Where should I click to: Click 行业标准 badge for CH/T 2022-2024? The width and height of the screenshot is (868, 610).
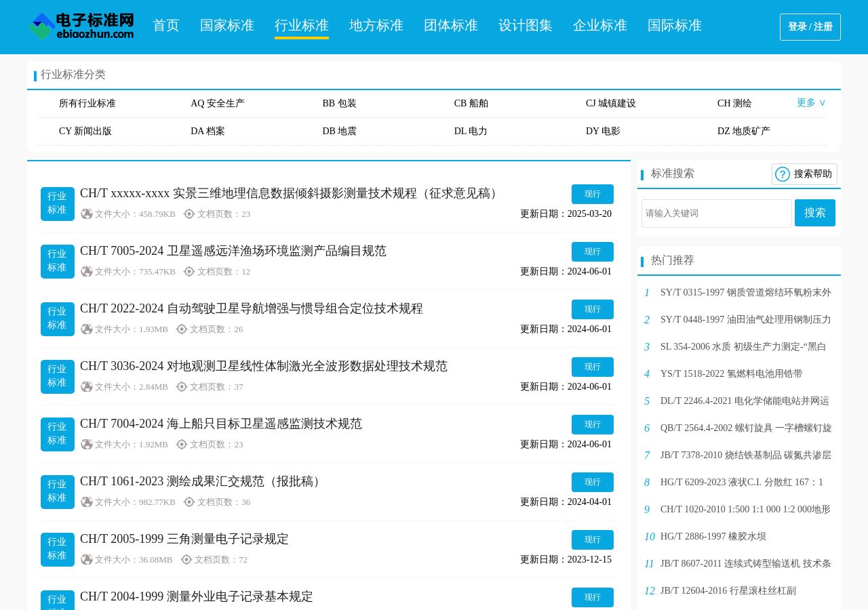(58, 319)
